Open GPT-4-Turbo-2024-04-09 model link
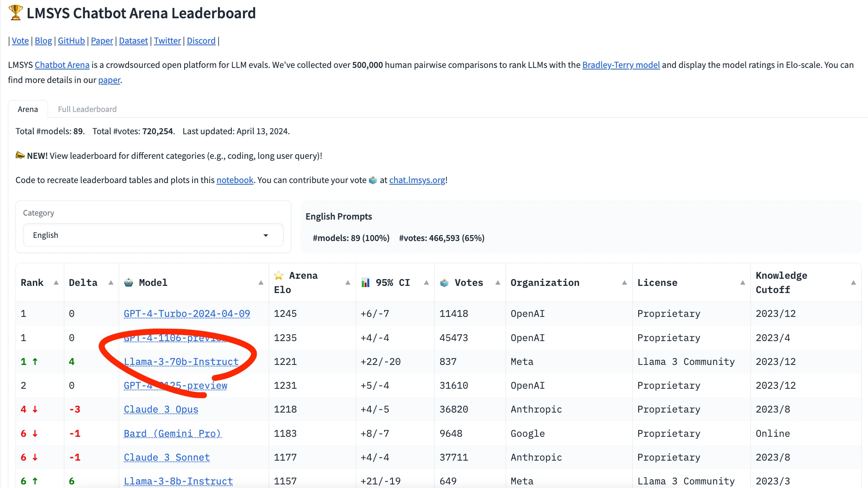The height and width of the screenshot is (488, 868). 187,314
